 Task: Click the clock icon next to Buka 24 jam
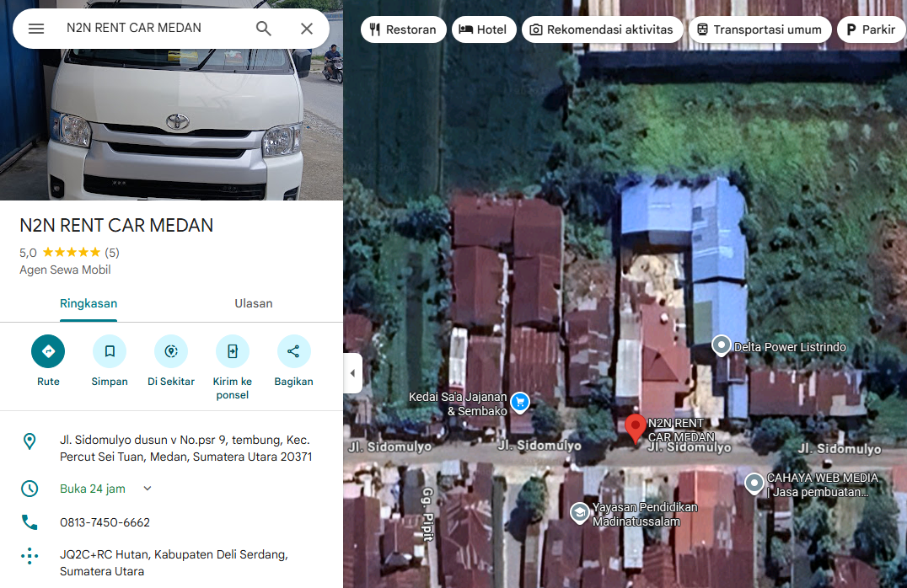click(30, 489)
